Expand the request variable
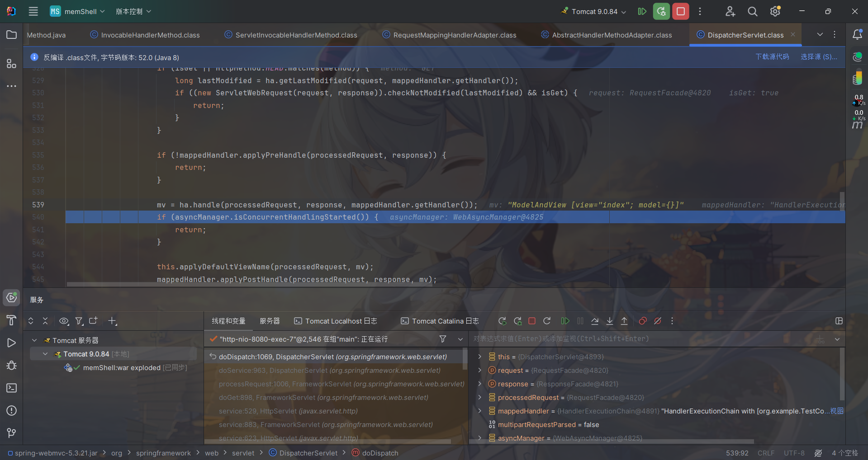Image resolution: width=868 pixels, height=460 pixels. coord(480,370)
